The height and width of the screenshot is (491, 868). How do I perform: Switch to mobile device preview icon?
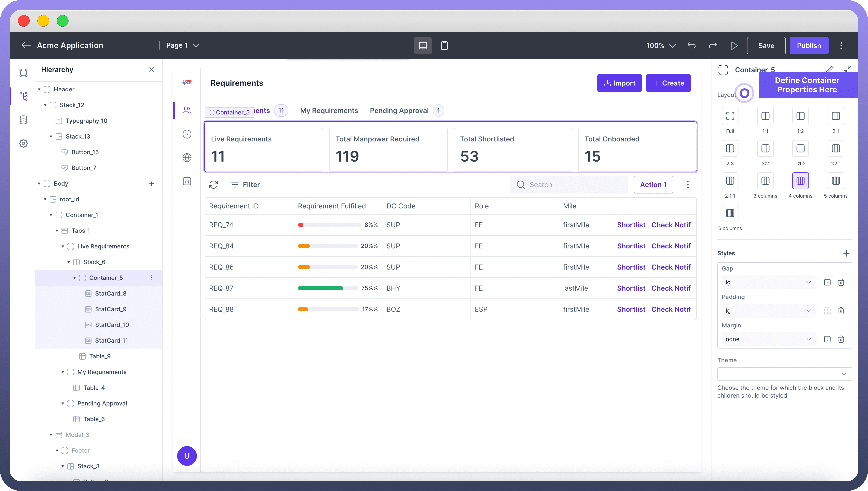coord(444,46)
